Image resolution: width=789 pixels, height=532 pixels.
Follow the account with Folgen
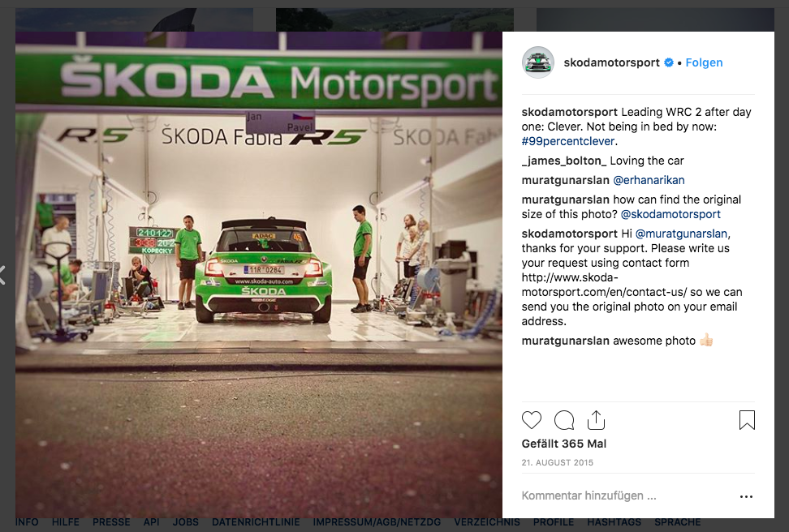pyautogui.click(x=704, y=62)
